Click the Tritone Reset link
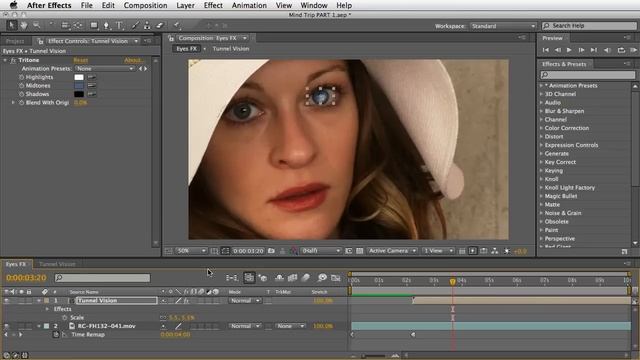640x360 pixels. [81, 60]
